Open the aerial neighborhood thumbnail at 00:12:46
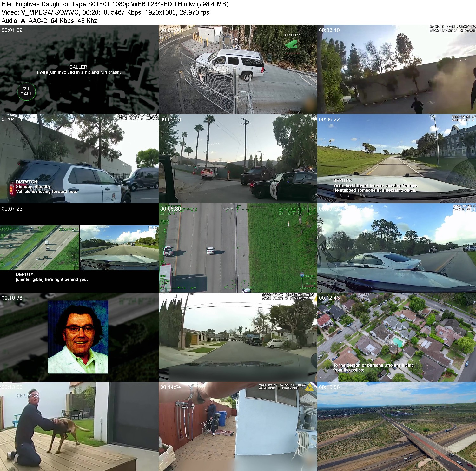This screenshot has height=471, width=476. tap(397, 337)
